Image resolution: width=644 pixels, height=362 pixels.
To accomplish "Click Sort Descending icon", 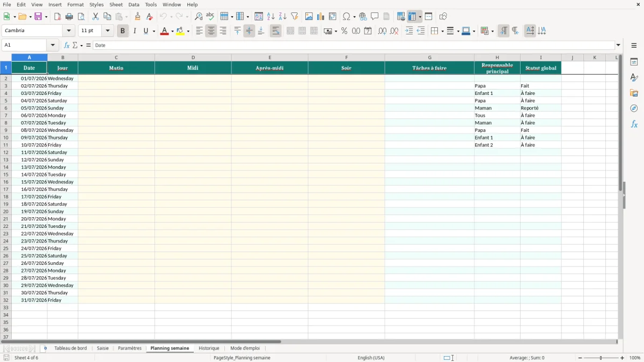I will 282,17.
